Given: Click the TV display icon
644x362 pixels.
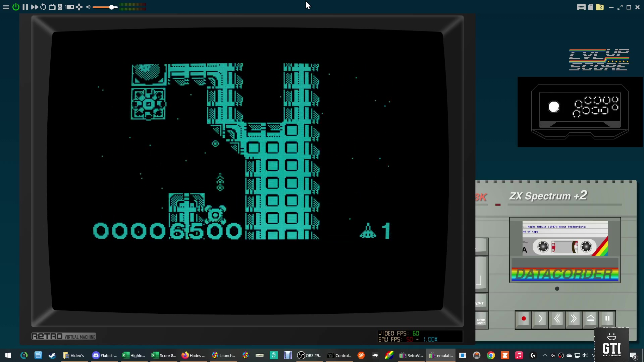Looking at the screenshot, I should coord(52,7).
